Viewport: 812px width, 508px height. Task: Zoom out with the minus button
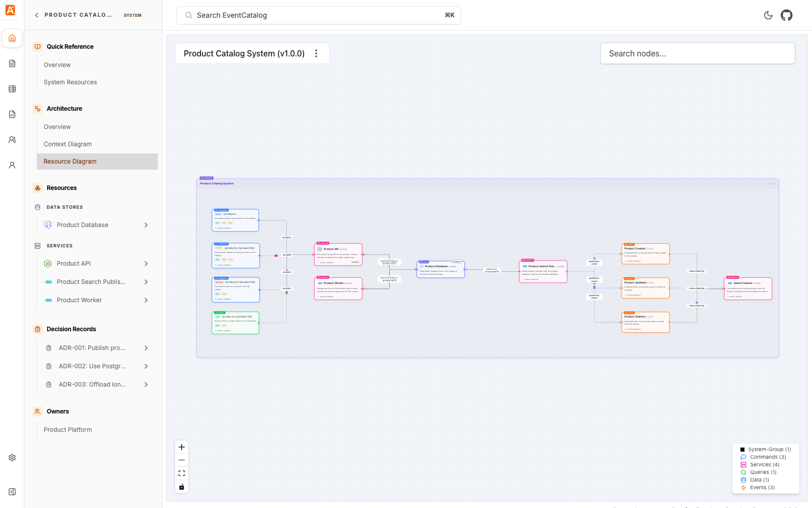tap(182, 460)
